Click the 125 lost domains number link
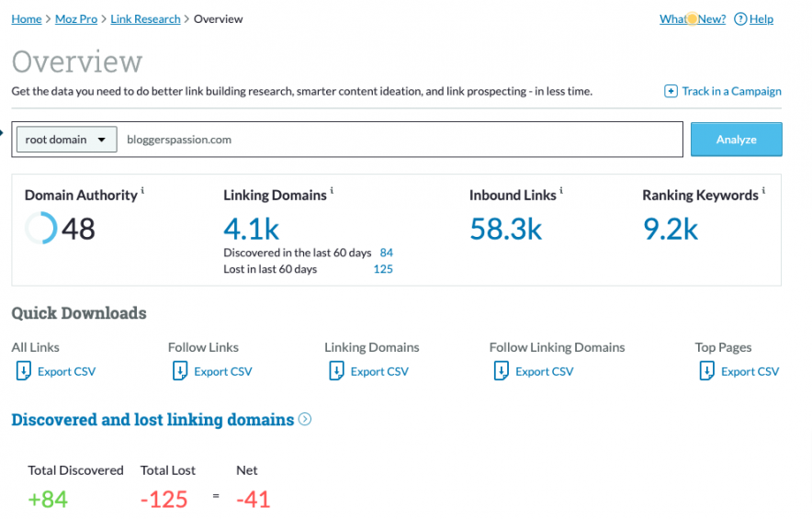This screenshot has width=812, height=519. point(383,269)
